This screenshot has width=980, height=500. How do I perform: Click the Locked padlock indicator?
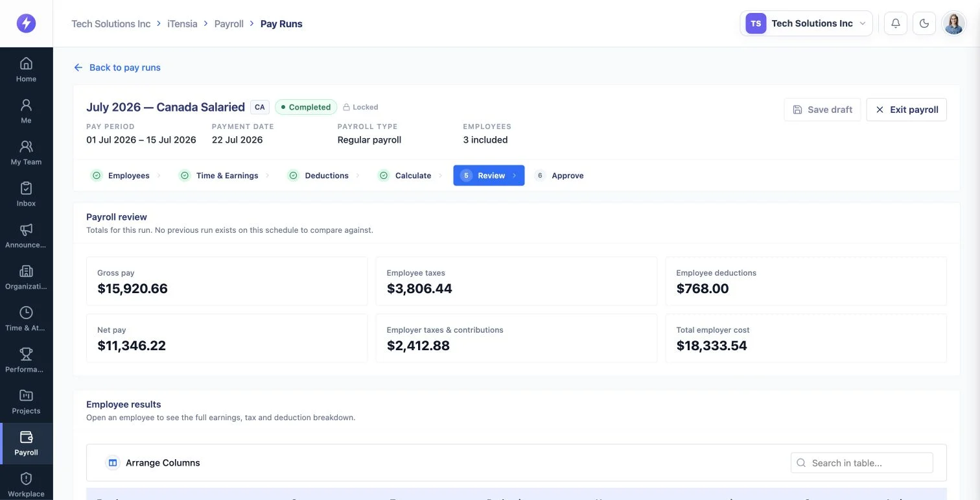(360, 107)
